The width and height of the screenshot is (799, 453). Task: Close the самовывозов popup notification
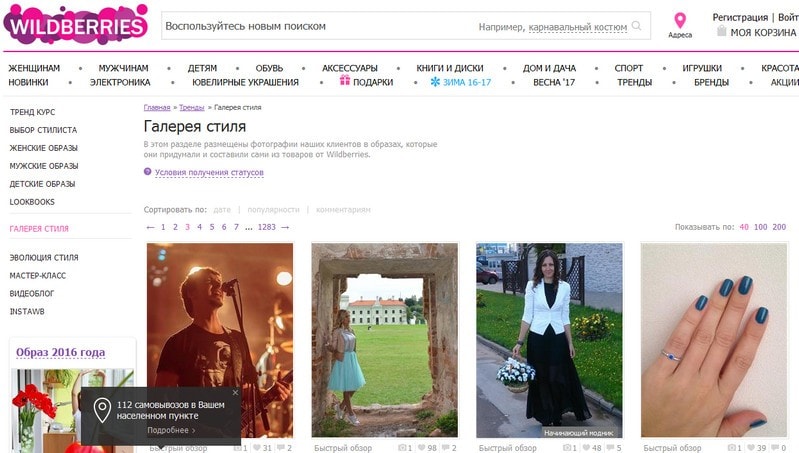(x=235, y=392)
